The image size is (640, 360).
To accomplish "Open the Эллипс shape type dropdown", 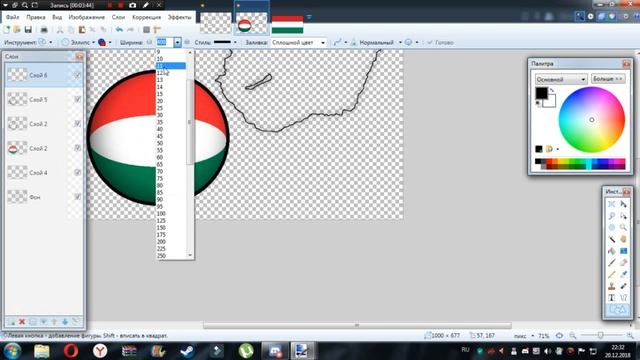I will point(93,42).
